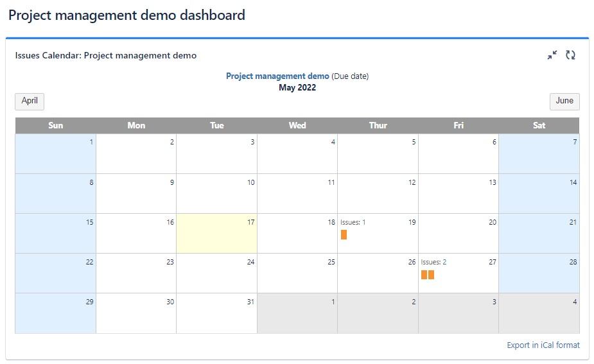Screen dimensions: 594x364
Task: Select day 15 Sunday in the calendar
Action: [x=55, y=233]
